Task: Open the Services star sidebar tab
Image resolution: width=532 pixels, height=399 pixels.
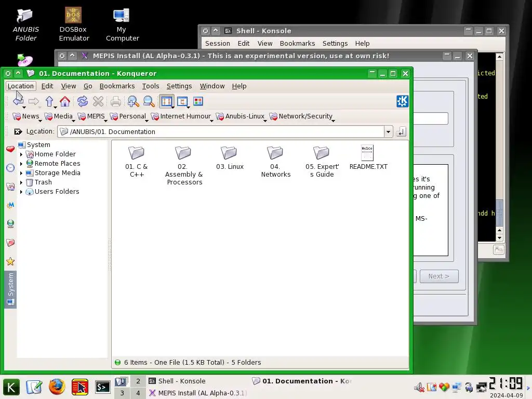Action: [10, 262]
